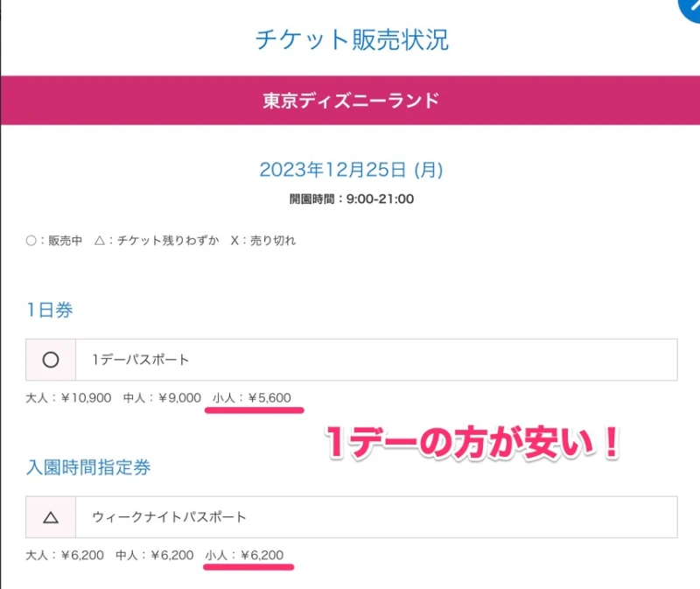Click the ○ availability icon for 1デーパスポート

tap(51, 359)
